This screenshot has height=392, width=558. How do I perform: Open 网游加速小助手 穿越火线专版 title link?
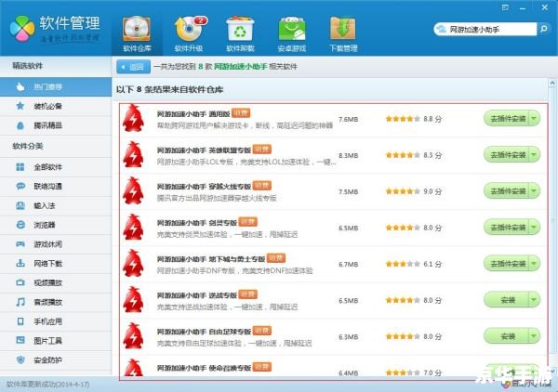204,186
